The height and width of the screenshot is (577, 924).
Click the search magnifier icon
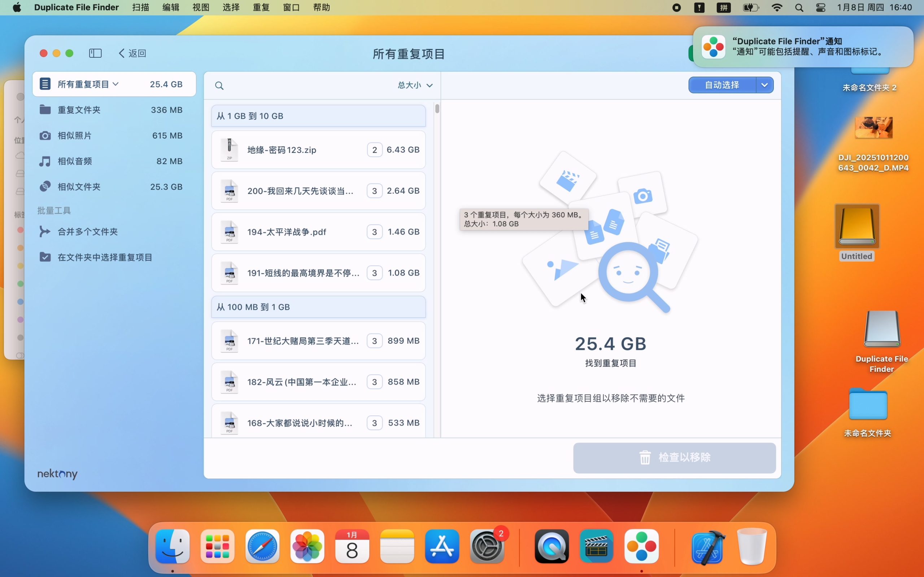[x=219, y=85]
